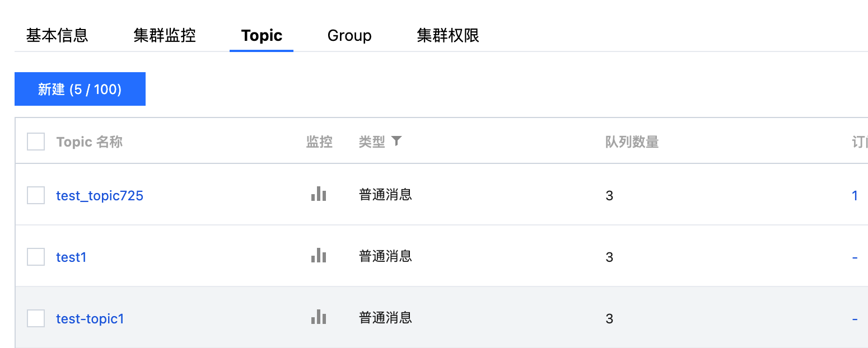View monitoring chart for test1 topic
The height and width of the screenshot is (348, 868).
click(x=319, y=256)
